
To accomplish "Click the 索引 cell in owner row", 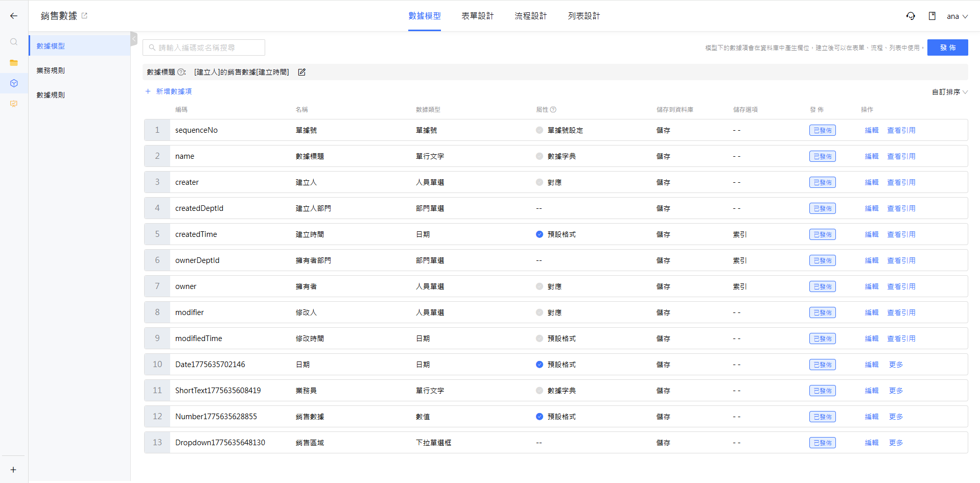I will [x=740, y=286].
